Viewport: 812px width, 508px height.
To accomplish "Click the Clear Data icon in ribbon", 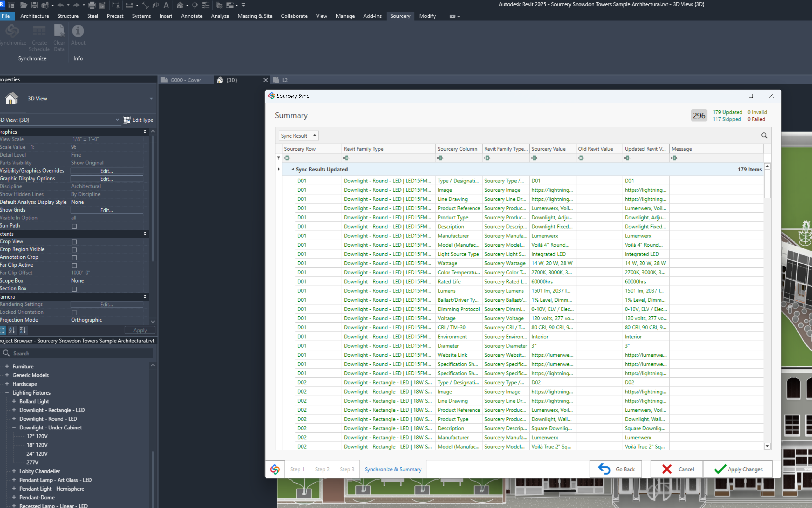I will [59, 31].
